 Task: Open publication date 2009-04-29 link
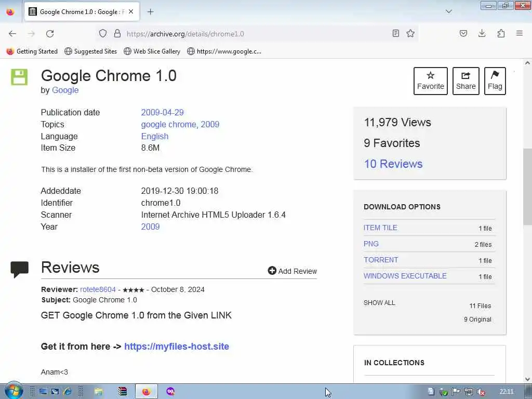[x=162, y=112]
